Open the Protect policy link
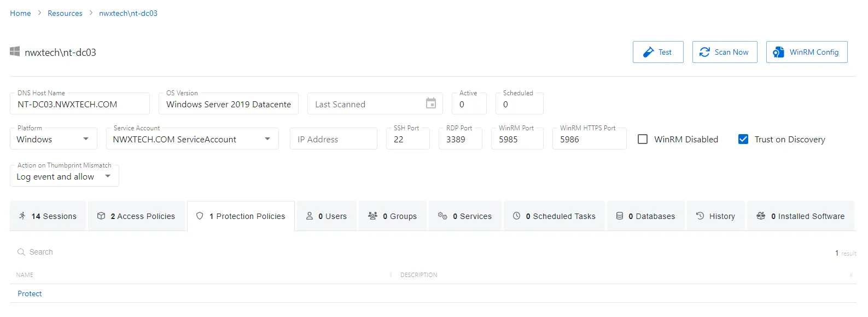The width and height of the screenshot is (868, 317). coord(30,293)
